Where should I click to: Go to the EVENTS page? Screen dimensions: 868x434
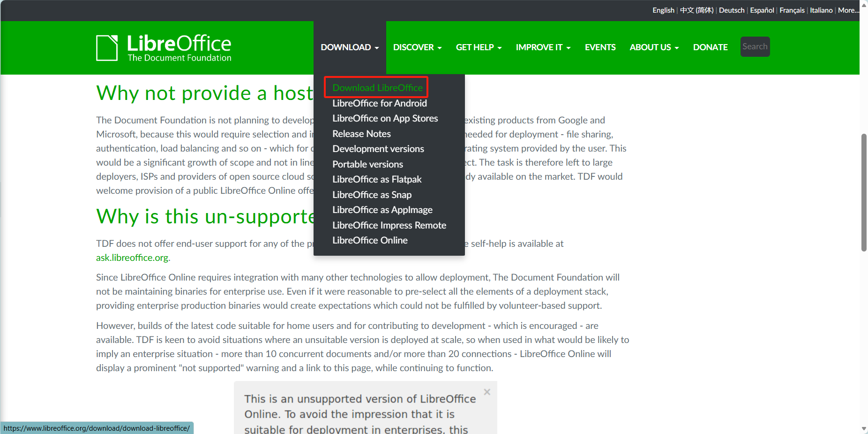coord(600,47)
